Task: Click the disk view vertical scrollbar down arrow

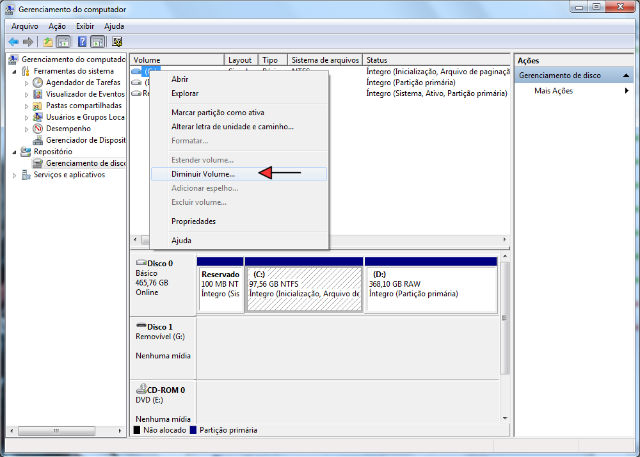Action: (x=505, y=418)
